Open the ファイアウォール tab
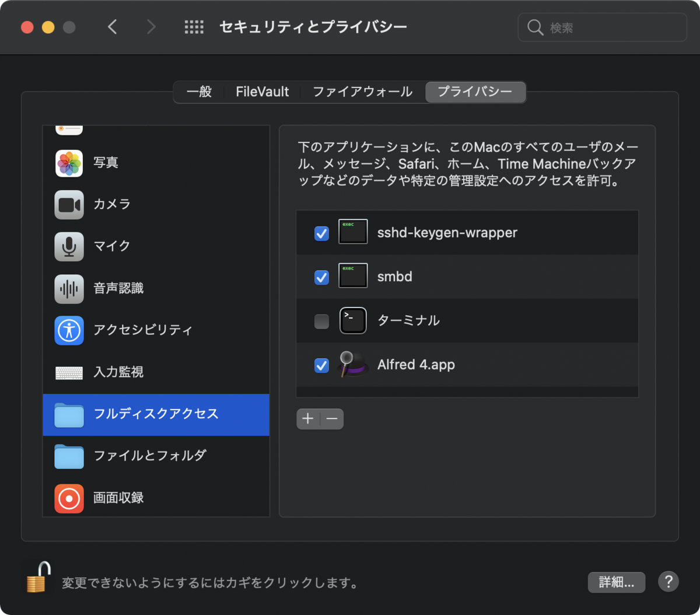Image resolution: width=700 pixels, height=615 pixels. coord(362,92)
